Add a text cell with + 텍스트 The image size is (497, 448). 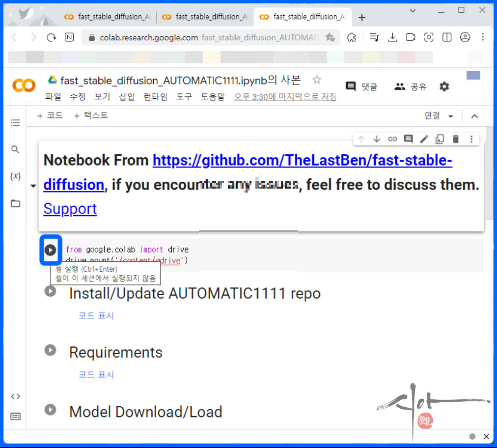(x=91, y=115)
